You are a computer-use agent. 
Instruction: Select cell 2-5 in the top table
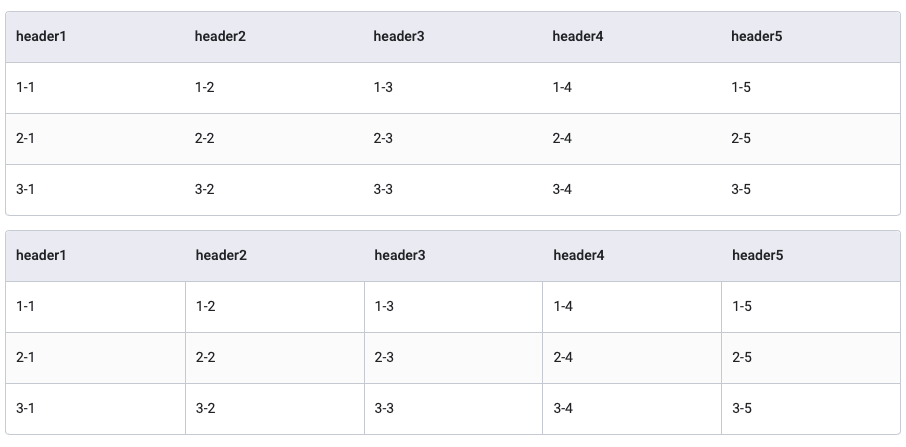[741, 139]
